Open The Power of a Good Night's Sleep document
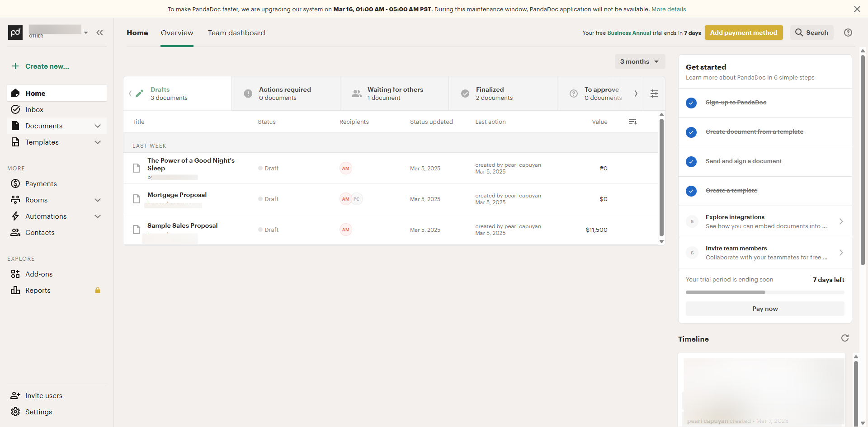This screenshot has height=427, width=868. [x=191, y=164]
